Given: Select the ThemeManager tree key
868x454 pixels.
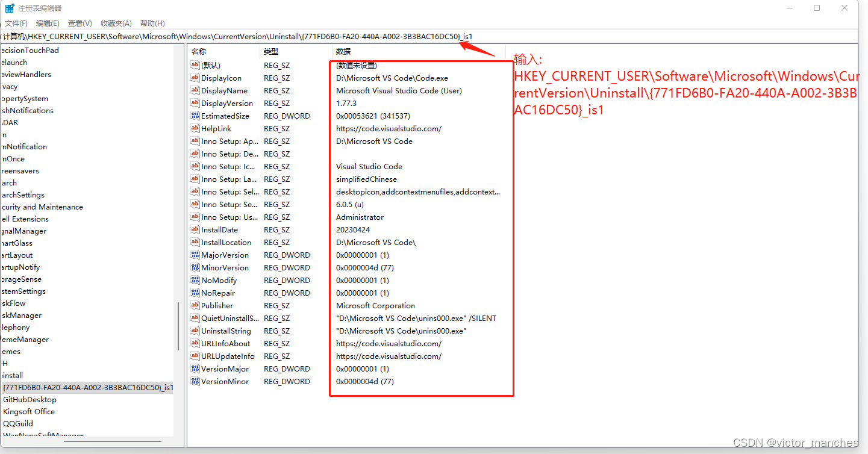Looking at the screenshot, I should [x=25, y=339].
